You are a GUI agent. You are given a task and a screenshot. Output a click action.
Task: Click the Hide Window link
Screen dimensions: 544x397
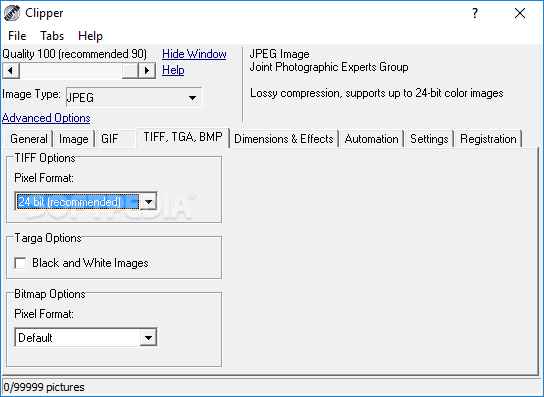tap(194, 54)
